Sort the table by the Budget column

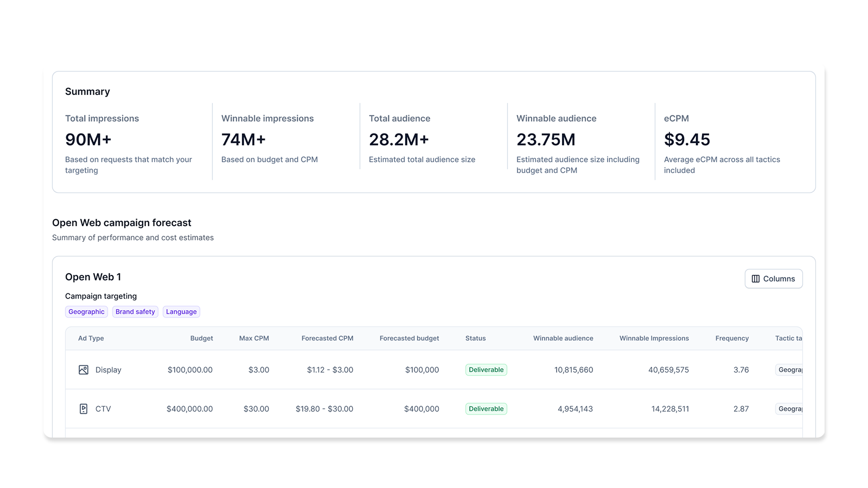202,338
